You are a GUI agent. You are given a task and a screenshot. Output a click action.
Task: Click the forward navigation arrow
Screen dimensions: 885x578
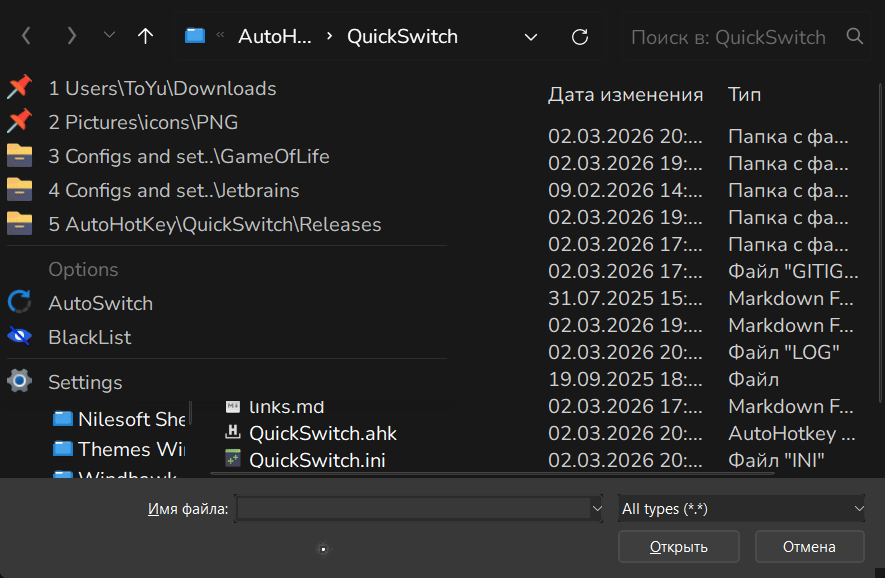(71, 37)
